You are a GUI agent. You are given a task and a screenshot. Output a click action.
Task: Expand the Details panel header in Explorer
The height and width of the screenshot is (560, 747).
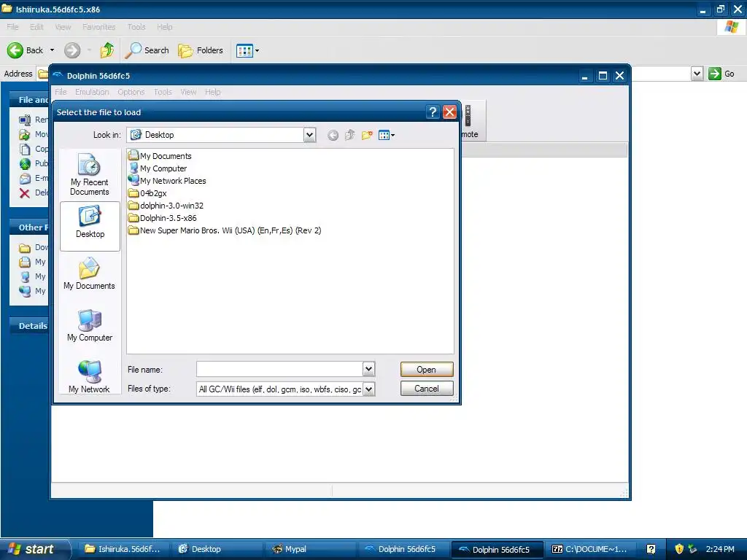29,326
